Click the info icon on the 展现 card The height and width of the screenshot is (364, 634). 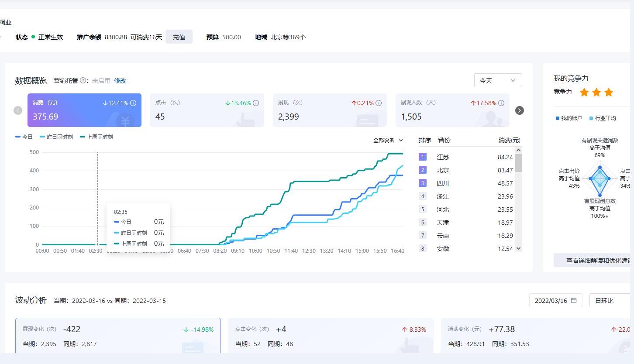point(379,103)
